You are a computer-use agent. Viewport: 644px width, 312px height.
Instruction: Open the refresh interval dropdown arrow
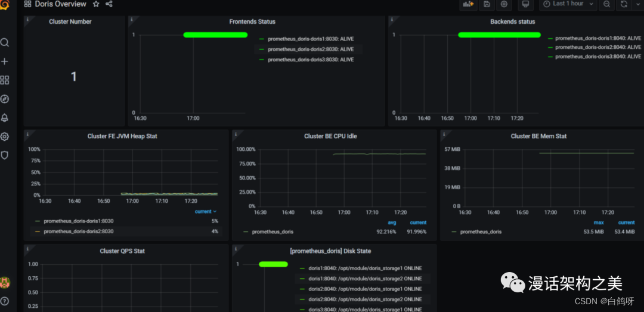coord(637,4)
